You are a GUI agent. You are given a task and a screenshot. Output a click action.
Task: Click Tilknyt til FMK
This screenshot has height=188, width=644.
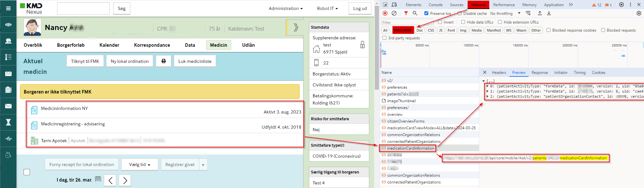85,61
